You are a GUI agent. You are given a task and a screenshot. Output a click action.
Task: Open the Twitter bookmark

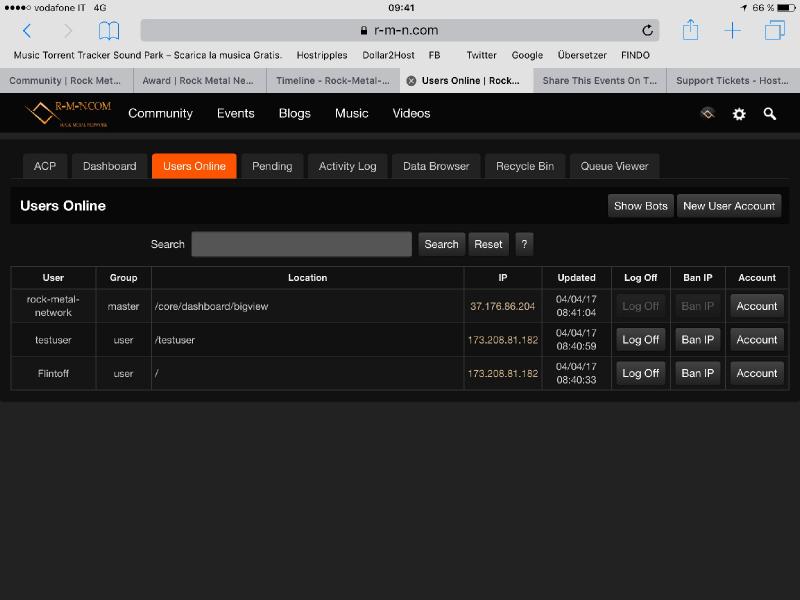(481, 55)
